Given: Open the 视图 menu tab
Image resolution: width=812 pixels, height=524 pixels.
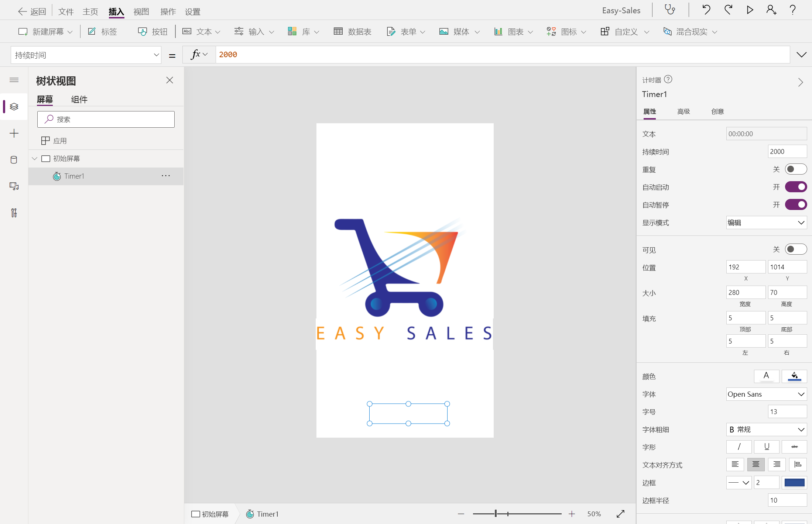Looking at the screenshot, I should click(141, 11).
